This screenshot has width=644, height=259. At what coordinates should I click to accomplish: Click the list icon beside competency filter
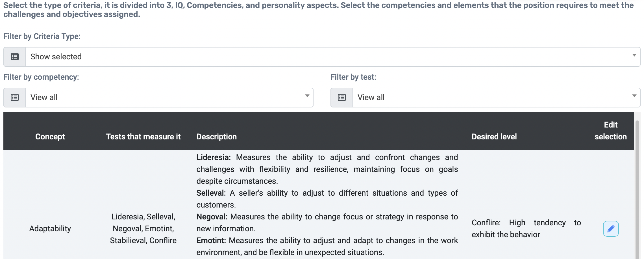click(x=15, y=98)
